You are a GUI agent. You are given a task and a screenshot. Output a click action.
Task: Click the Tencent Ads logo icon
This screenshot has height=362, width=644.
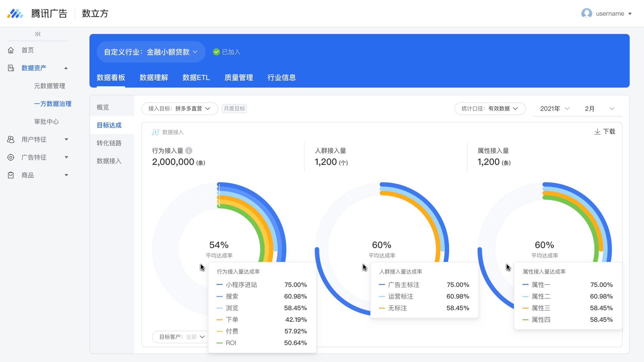pyautogui.click(x=15, y=14)
